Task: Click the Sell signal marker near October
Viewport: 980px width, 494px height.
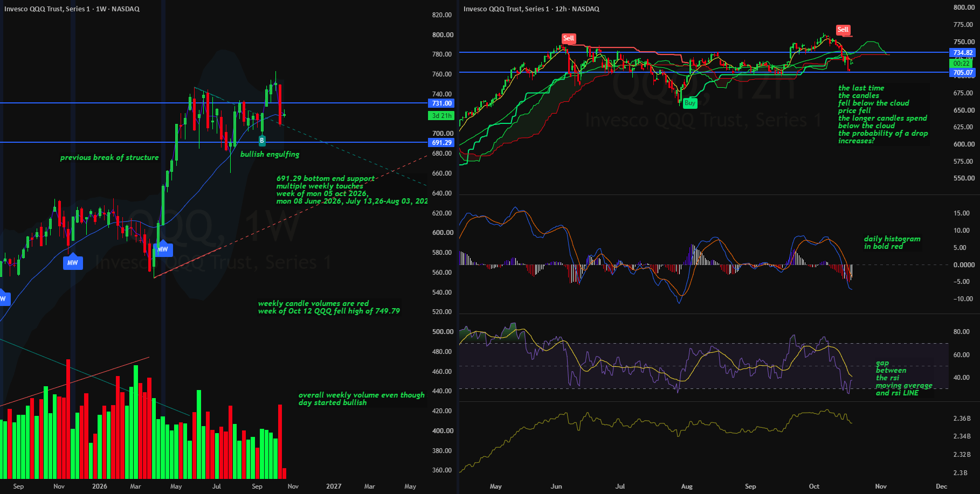Action: coord(843,30)
